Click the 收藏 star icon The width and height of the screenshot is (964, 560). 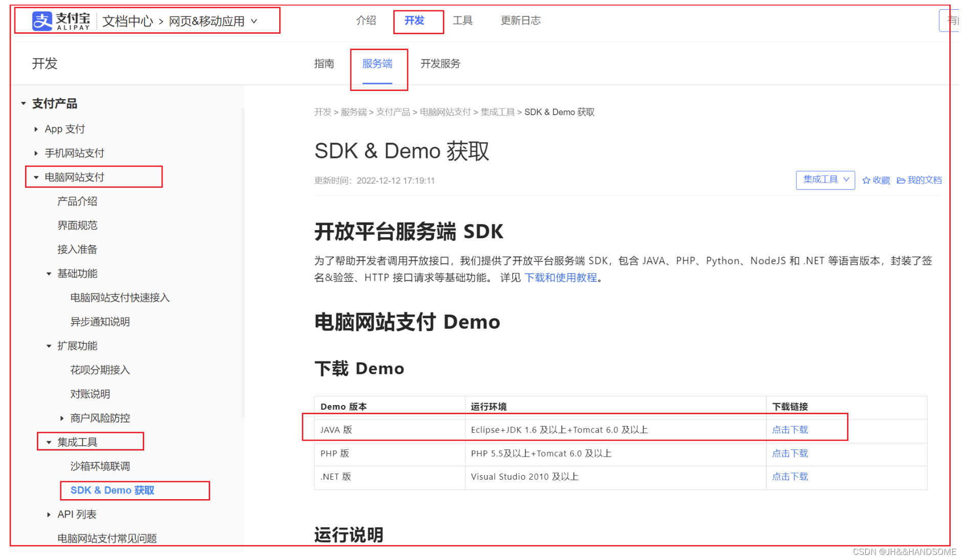coord(866,181)
